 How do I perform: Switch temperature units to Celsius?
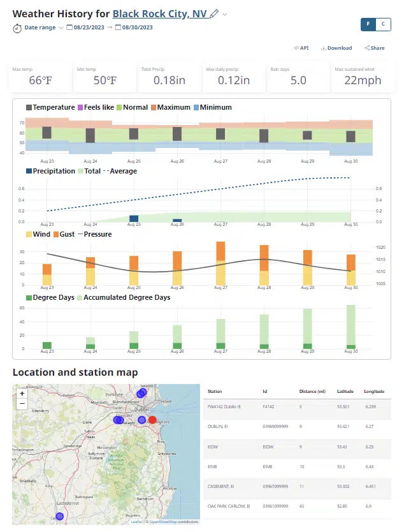[383, 24]
